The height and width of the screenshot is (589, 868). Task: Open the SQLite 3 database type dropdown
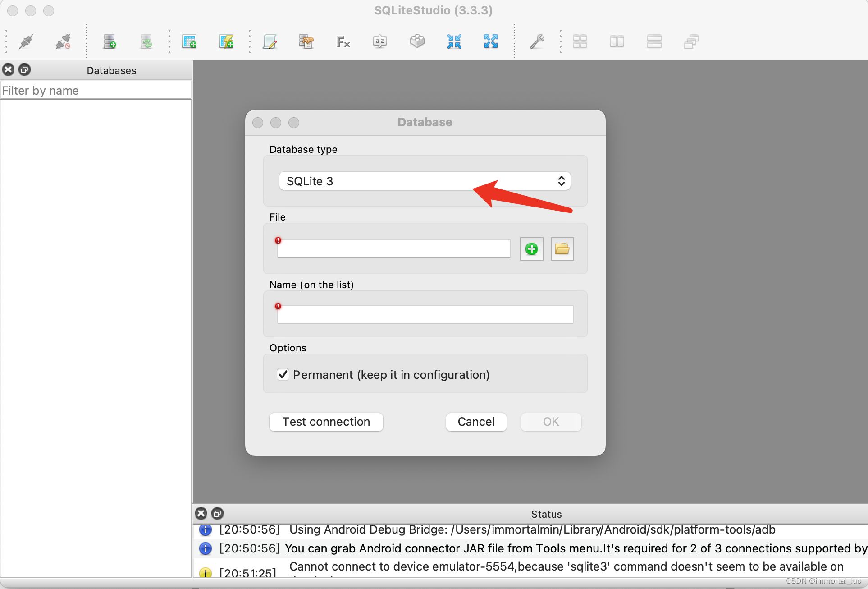pos(425,181)
